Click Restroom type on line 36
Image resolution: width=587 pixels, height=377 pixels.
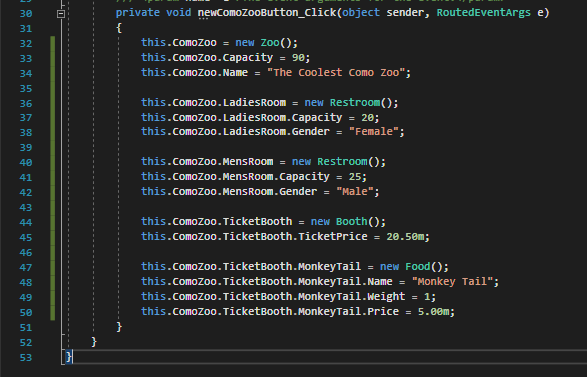355,103
